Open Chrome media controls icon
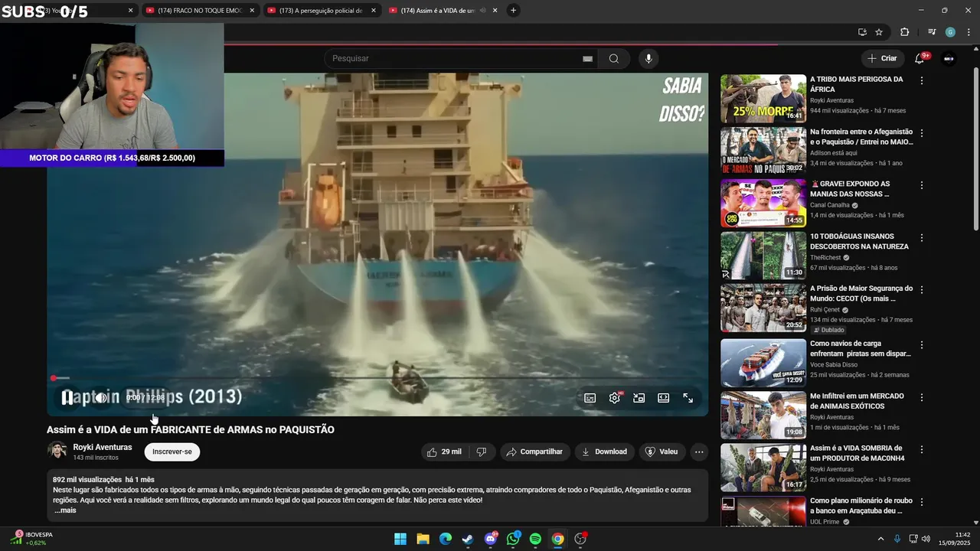Screen dimensions: 980x551 pos(932,32)
